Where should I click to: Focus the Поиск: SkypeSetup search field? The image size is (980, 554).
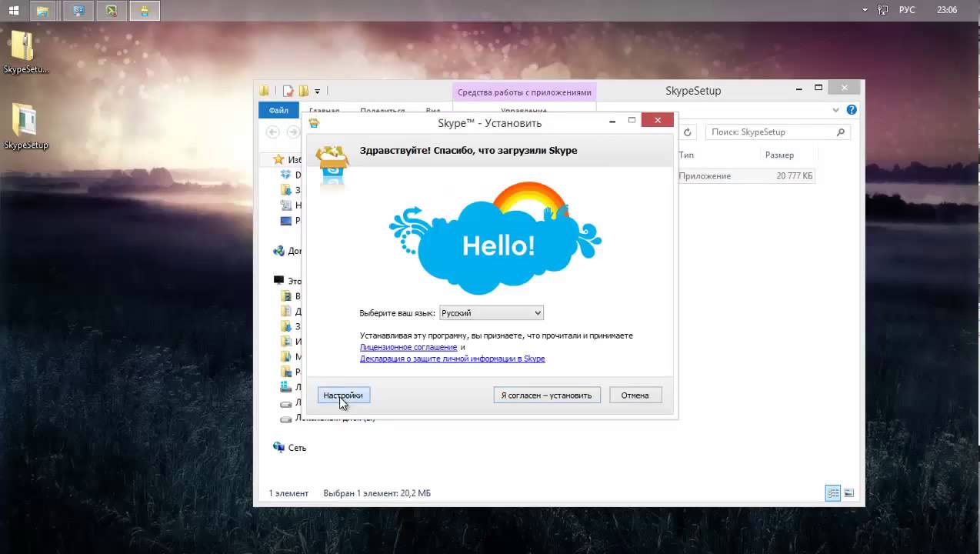point(778,132)
